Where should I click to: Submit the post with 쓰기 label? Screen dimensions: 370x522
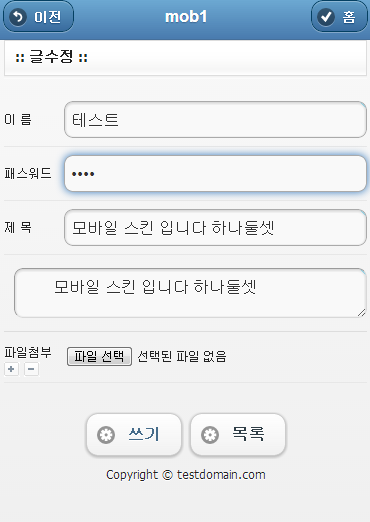click(144, 434)
